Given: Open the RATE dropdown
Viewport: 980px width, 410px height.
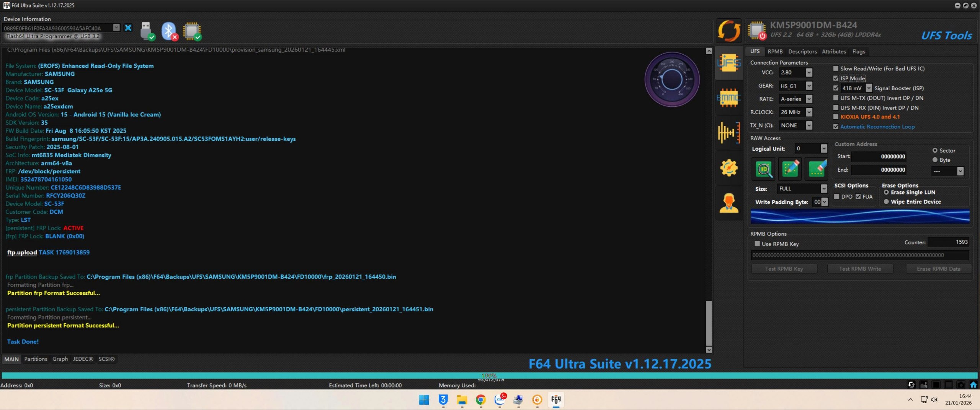Looking at the screenshot, I should tap(809, 99).
